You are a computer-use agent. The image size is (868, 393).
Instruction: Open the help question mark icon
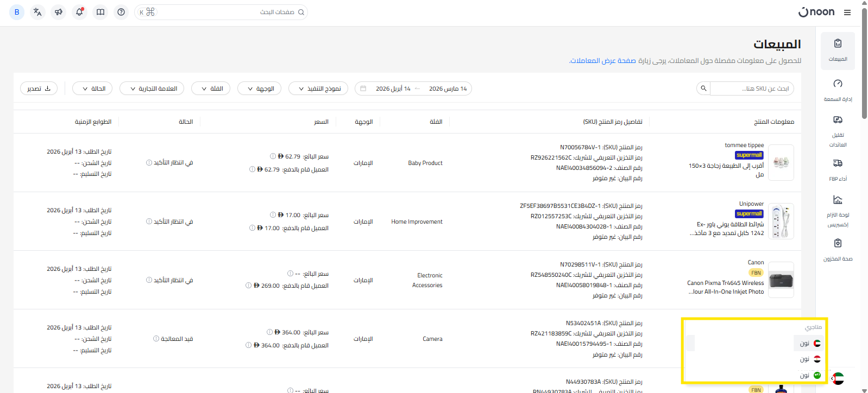[121, 12]
